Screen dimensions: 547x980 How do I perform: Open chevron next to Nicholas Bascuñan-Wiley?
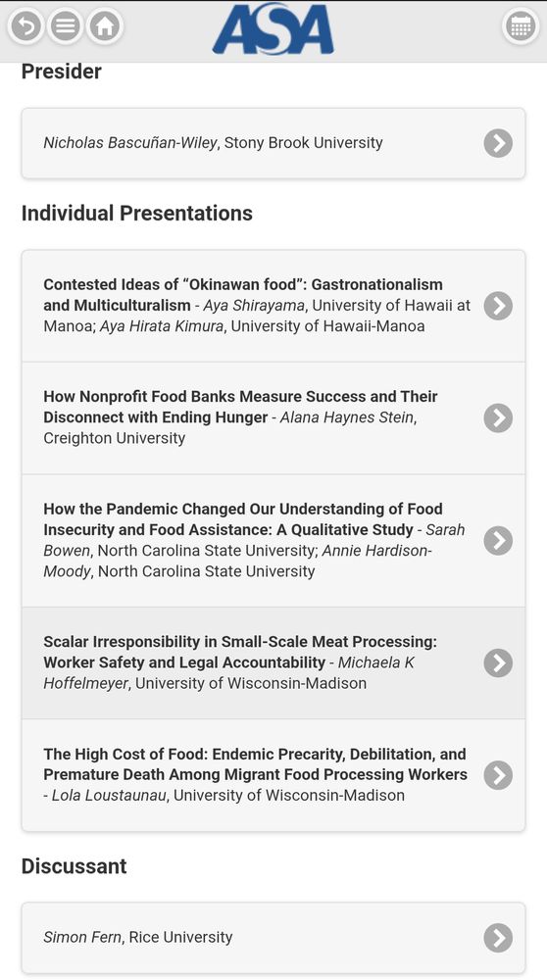(x=498, y=143)
